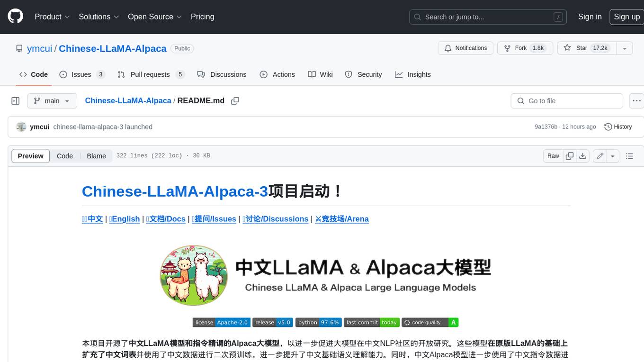The height and width of the screenshot is (362, 644).
Task: Open the README outline list icon
Action: point(629,156)
